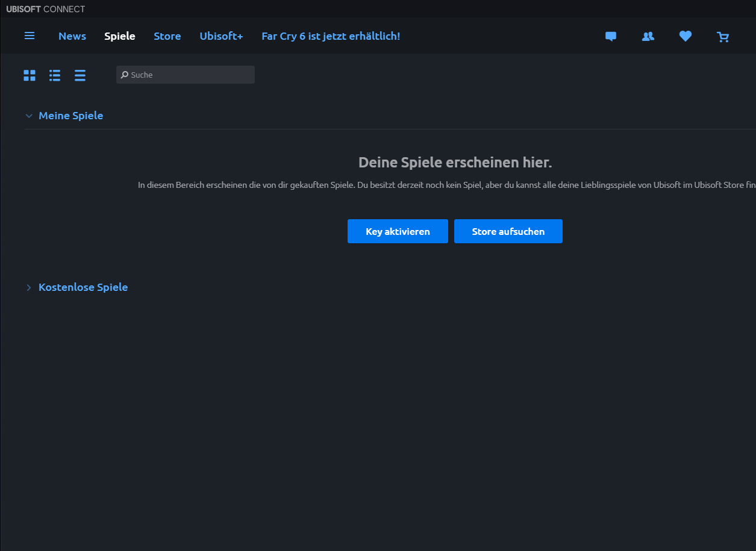
Task: Switch to detailed list view
Action: pos(55,75)
